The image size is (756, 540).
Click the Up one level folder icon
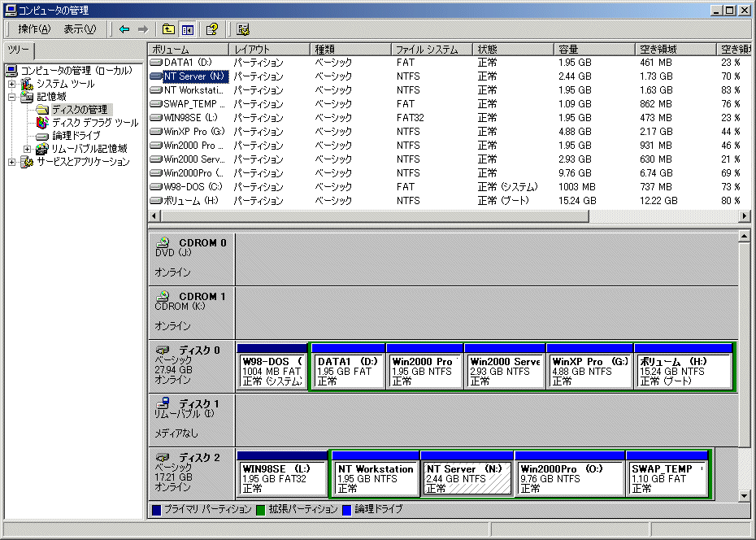(168, 29)
